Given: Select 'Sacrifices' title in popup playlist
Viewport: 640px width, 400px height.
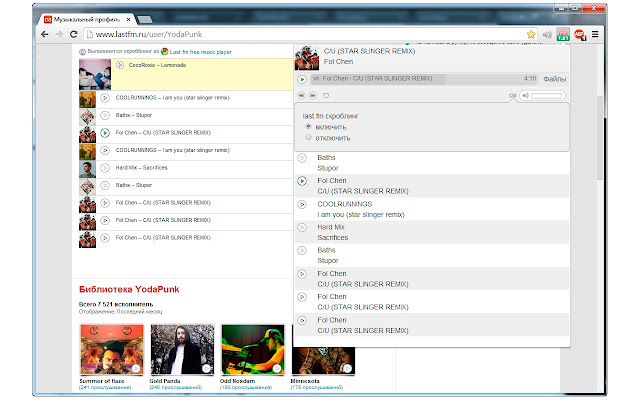Looking at the screenshot, I should click(333, 238).
